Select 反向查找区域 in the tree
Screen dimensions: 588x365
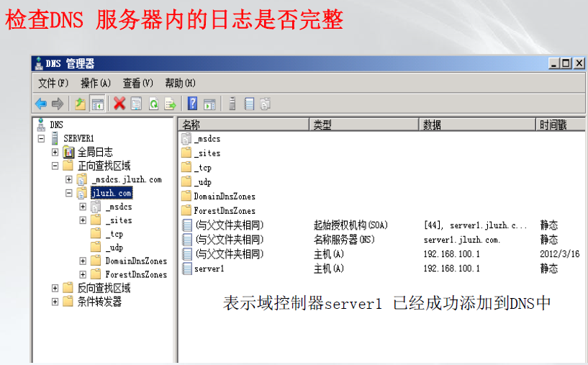tap(104, 288)
